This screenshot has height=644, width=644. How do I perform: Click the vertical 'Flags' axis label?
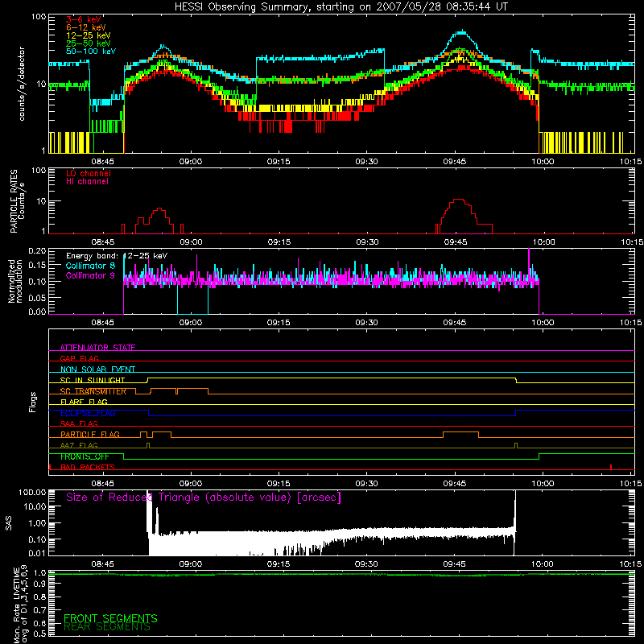[33, 402]
